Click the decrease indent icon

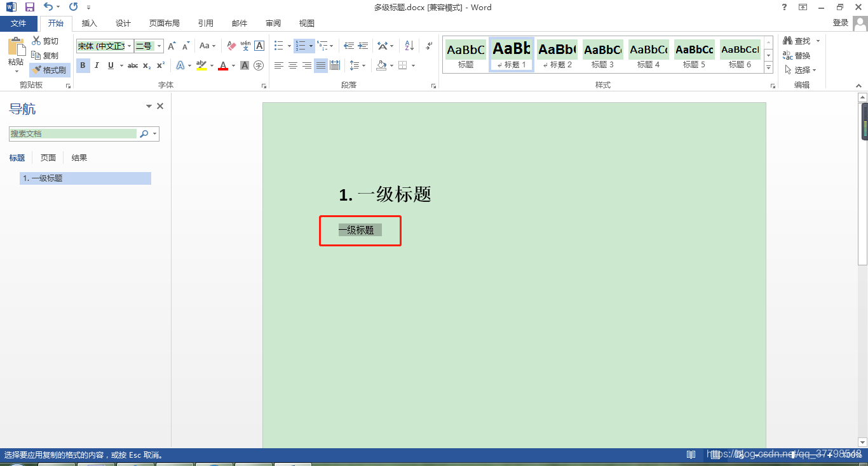tap(349, 46)
